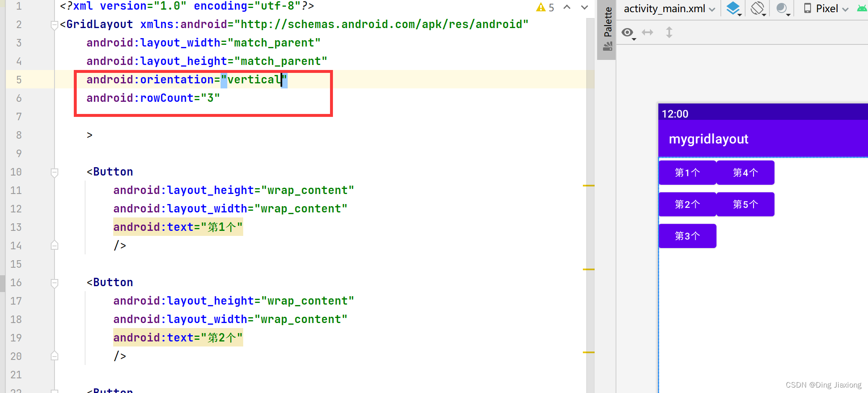This screenshot has width=868, height=393.
Task: Click the yellow warning indicator showing 5 problems
Action: coord(545,8)
